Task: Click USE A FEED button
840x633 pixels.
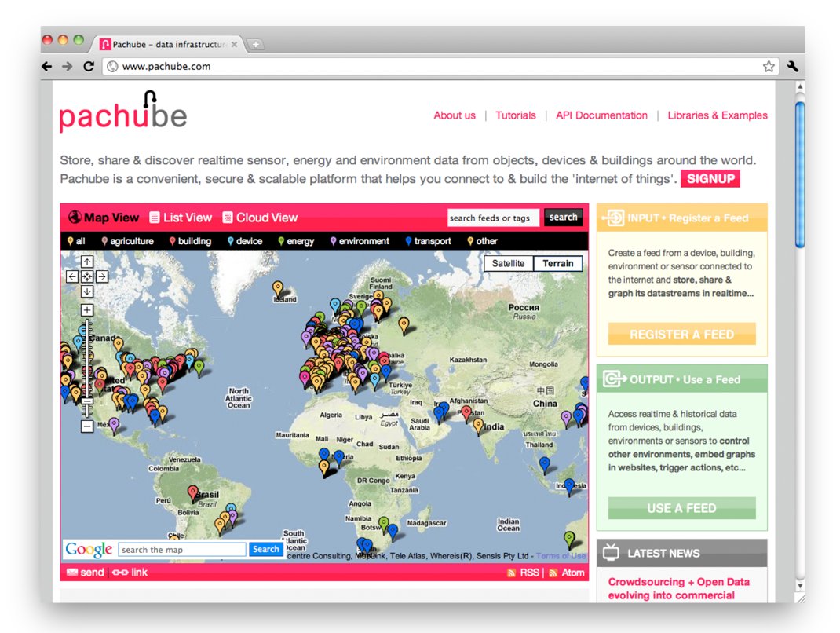Action: click(x=681, y=507)
